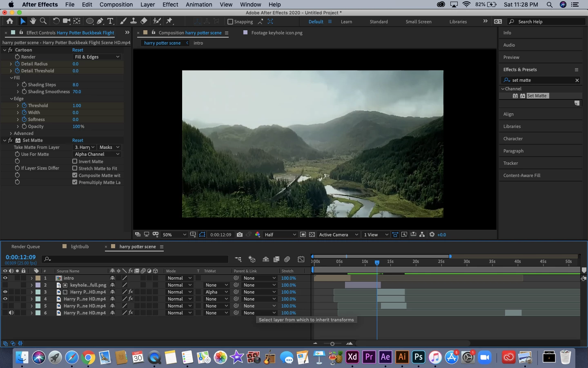Toggle the Snapping checkbox
Screen dimensions: 588x368
click(230, 22)
